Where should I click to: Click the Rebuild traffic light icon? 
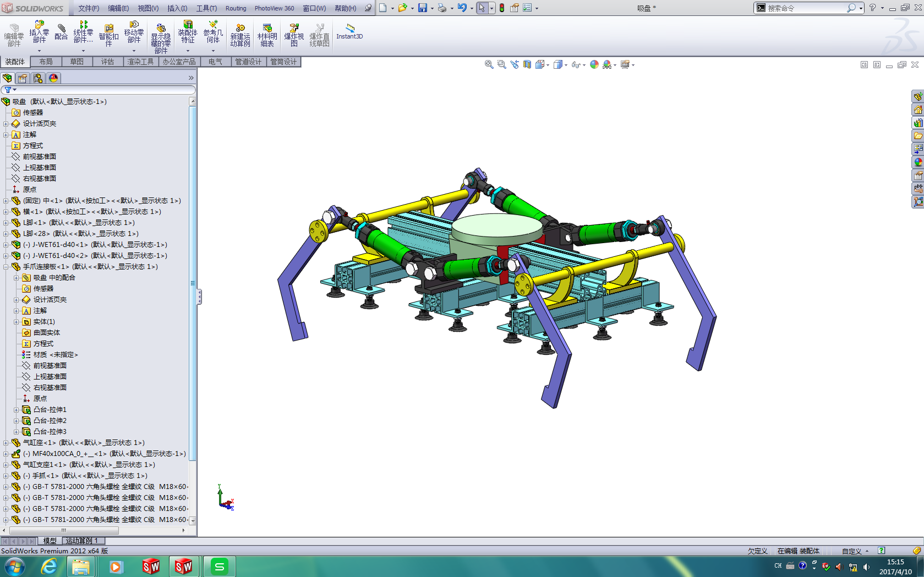[502, 8]
